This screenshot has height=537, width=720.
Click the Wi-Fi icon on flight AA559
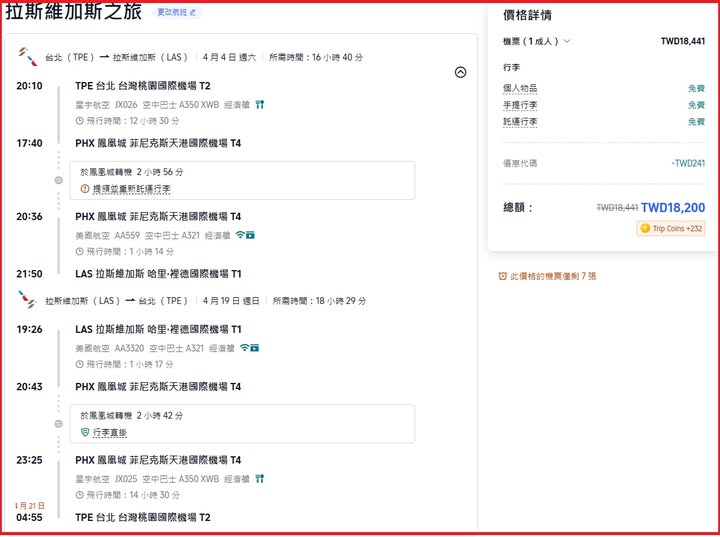(x=241, y=235)
